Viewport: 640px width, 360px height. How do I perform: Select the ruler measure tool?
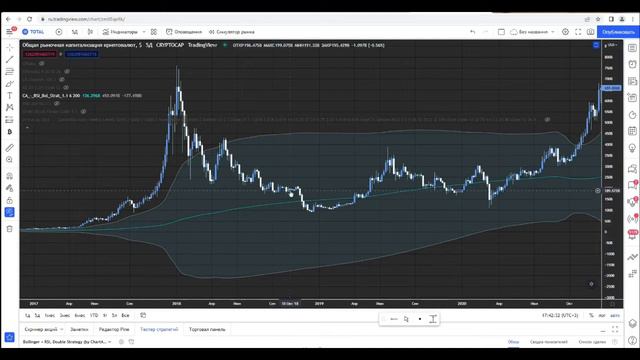9,148
